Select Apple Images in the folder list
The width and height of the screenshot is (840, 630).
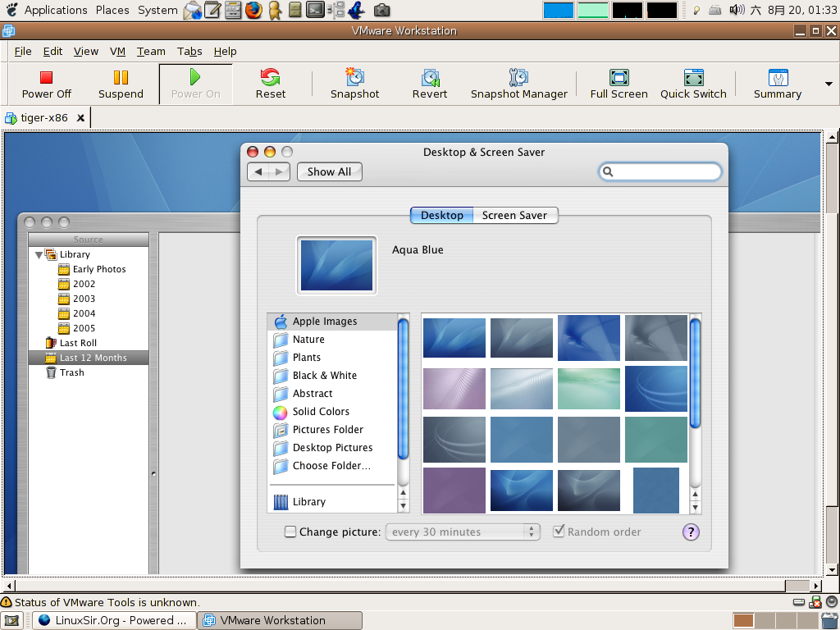[x=333, y=322]
